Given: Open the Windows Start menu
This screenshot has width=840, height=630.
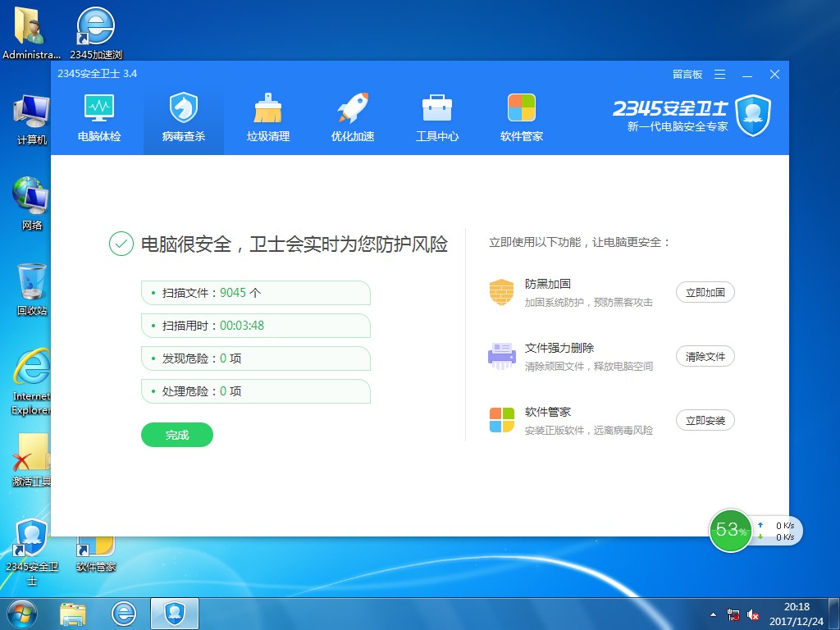Looking at the screenshot, I should click(22, 614).
